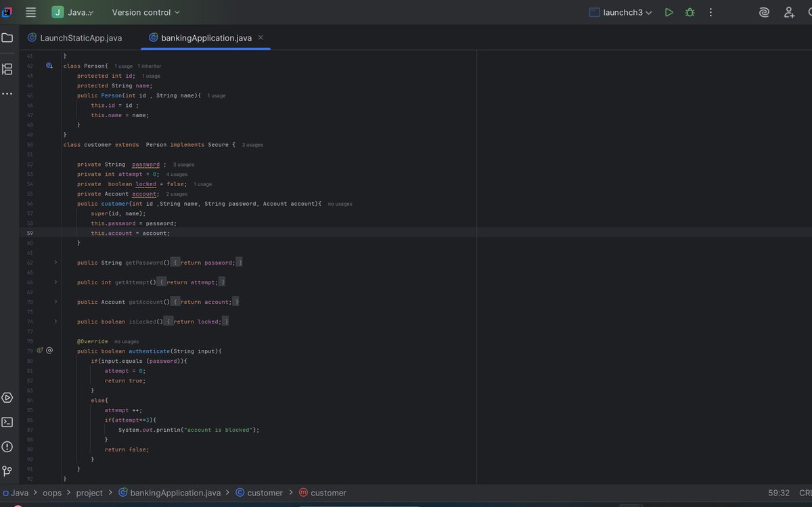812x507 pixels.
Task: Click 'no usages' hint on customer constructor
Action: click(x=340, y=204)
